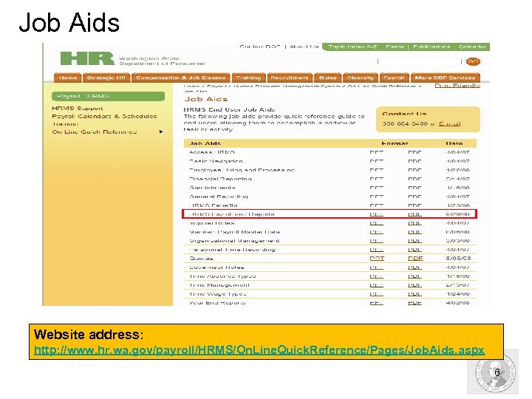This screenshot has height=399, width=532.
Task: Open Compensation & Job Classes tab
Action: click(181, 78)
